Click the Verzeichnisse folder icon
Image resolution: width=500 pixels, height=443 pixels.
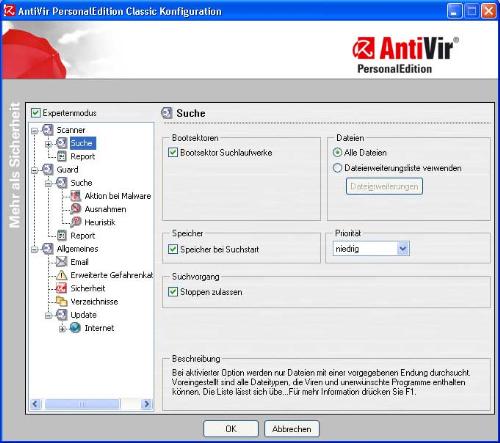62,301
